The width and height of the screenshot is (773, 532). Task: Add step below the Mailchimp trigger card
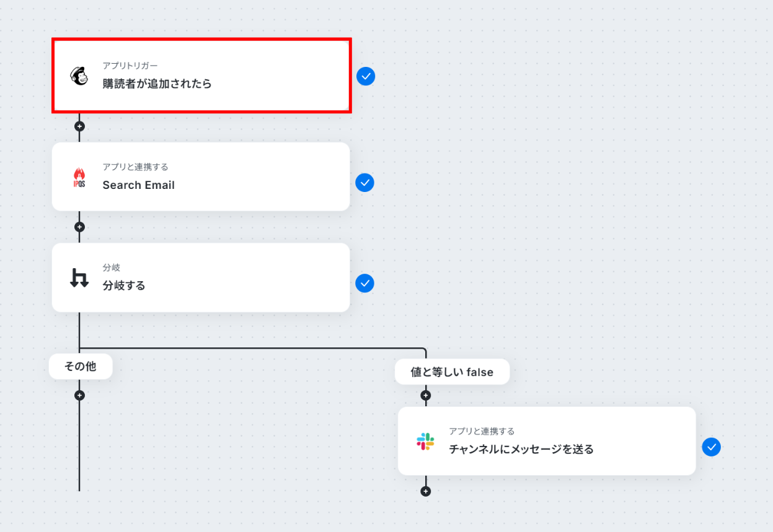click(x=79, y=126)
